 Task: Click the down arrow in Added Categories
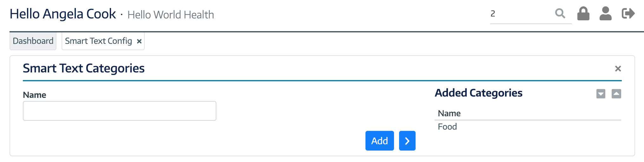(601, 94)
